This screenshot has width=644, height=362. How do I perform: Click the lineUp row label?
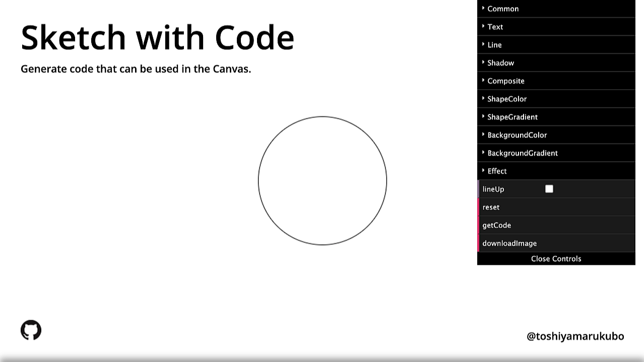coord(492,189)
